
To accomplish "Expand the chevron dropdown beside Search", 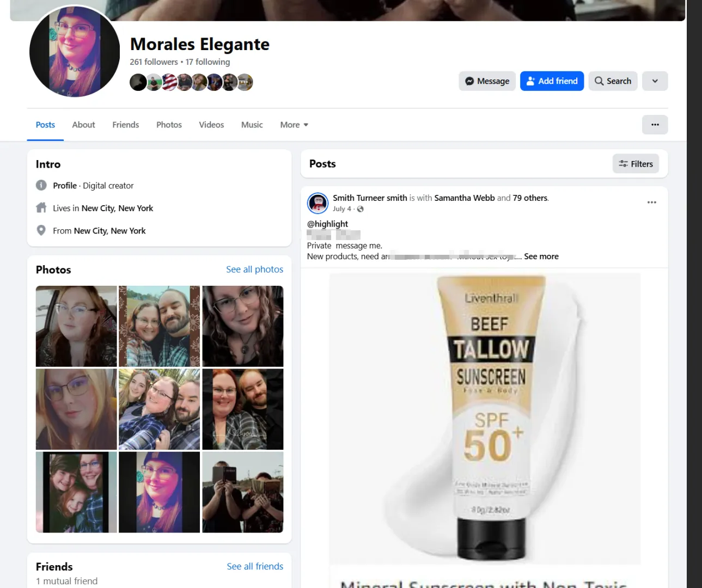I will click(655, 81).
